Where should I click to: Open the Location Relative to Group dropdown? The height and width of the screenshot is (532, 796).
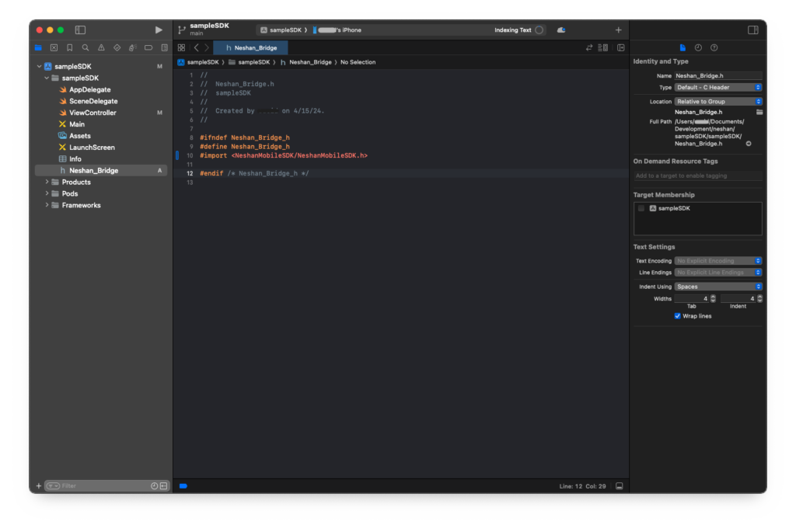coord(718,101)
